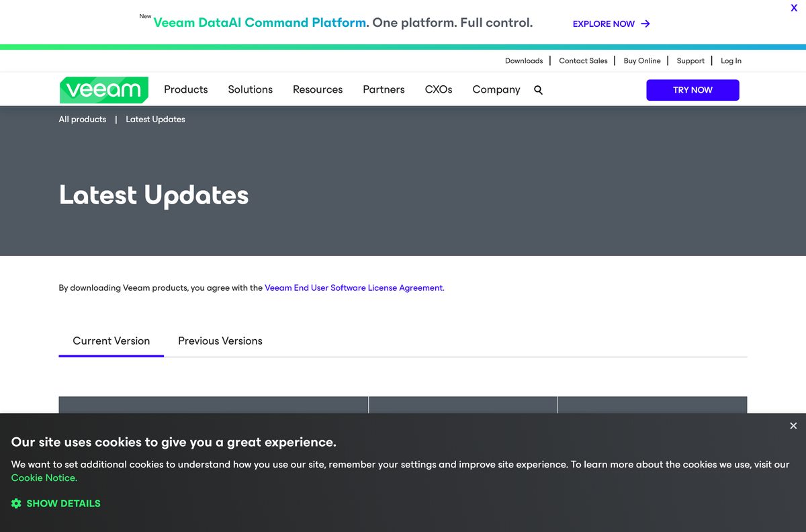Open the Company menu
The image size is (806, 532).
tap(496, 89)
